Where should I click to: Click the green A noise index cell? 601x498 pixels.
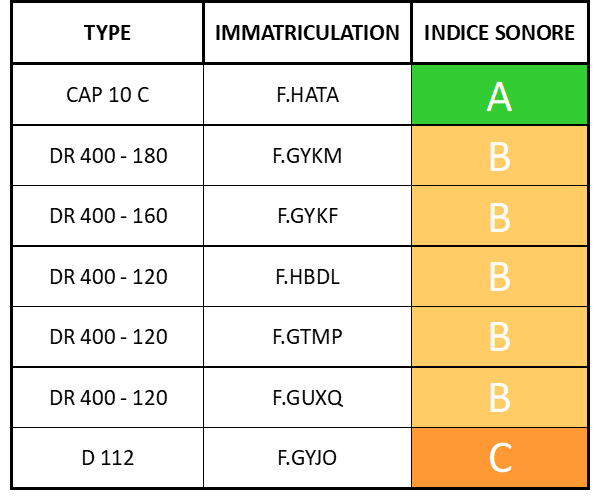point(499,96)
